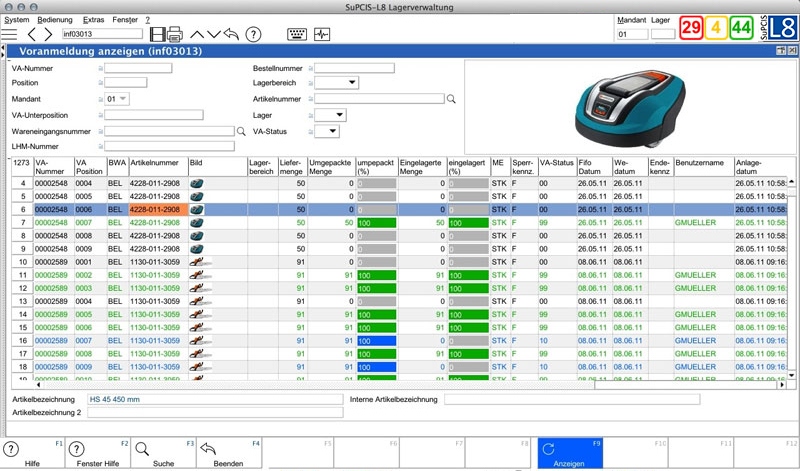Click the hedge trimmer thumbnail in row 10
Image resolution: width=800 pixels, height=471 pixels.
(200, 262)
